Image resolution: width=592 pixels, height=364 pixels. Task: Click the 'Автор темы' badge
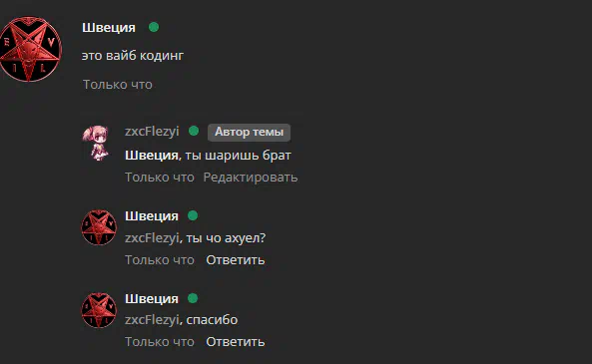[249, 132]
